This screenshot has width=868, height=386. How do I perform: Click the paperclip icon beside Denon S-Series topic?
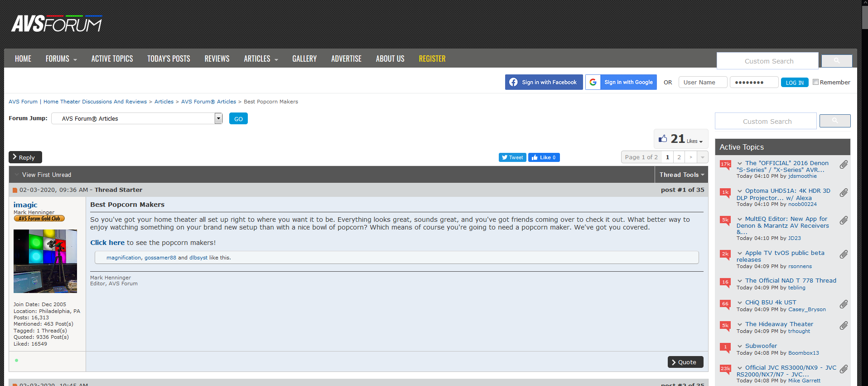(x=844, y=165)
